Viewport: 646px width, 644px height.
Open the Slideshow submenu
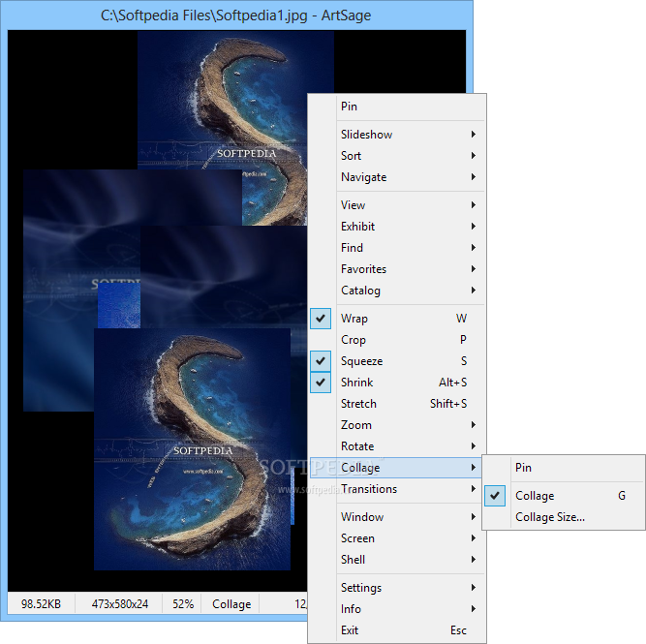397,135
